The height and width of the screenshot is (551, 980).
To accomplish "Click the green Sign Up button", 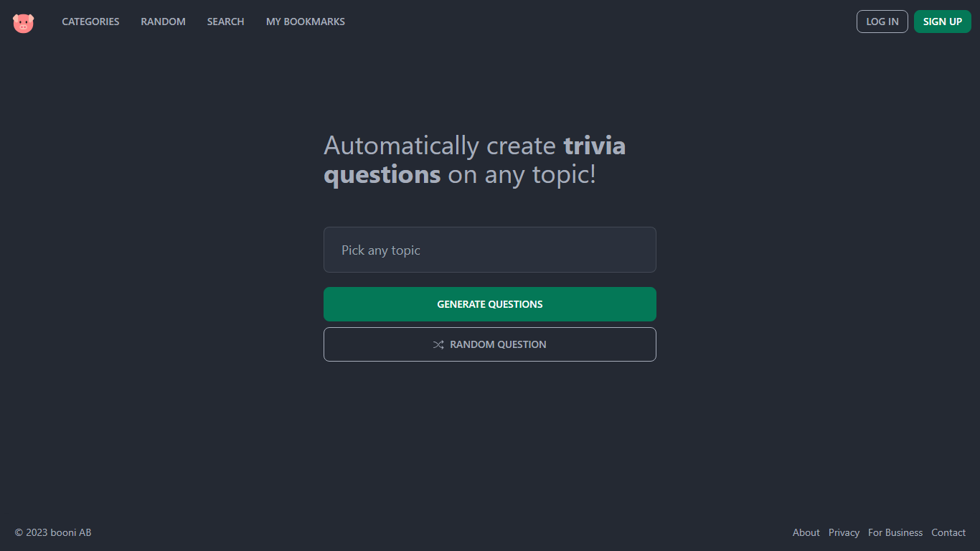I will point(942,22).
